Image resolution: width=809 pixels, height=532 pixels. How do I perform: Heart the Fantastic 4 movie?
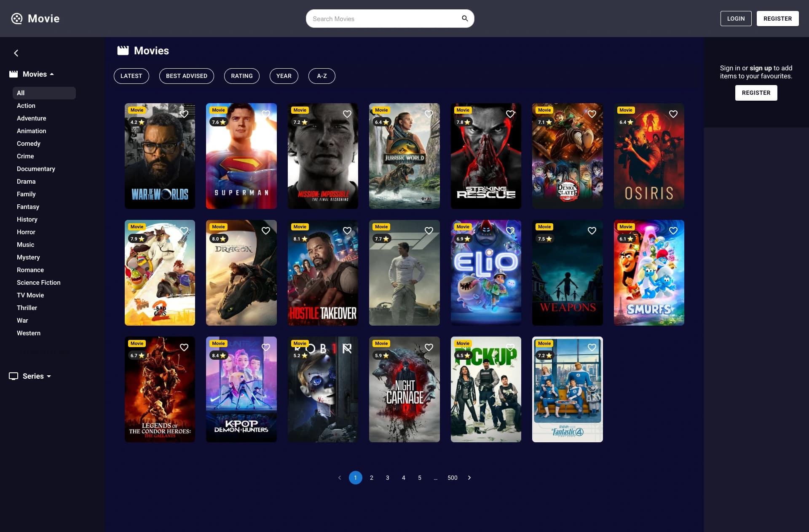592,348
